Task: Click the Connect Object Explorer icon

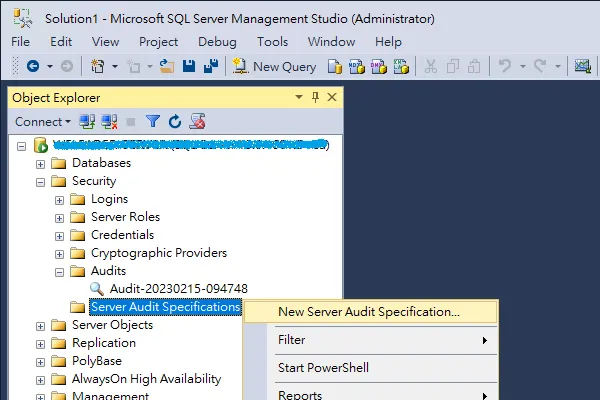Action: point(87,122)
